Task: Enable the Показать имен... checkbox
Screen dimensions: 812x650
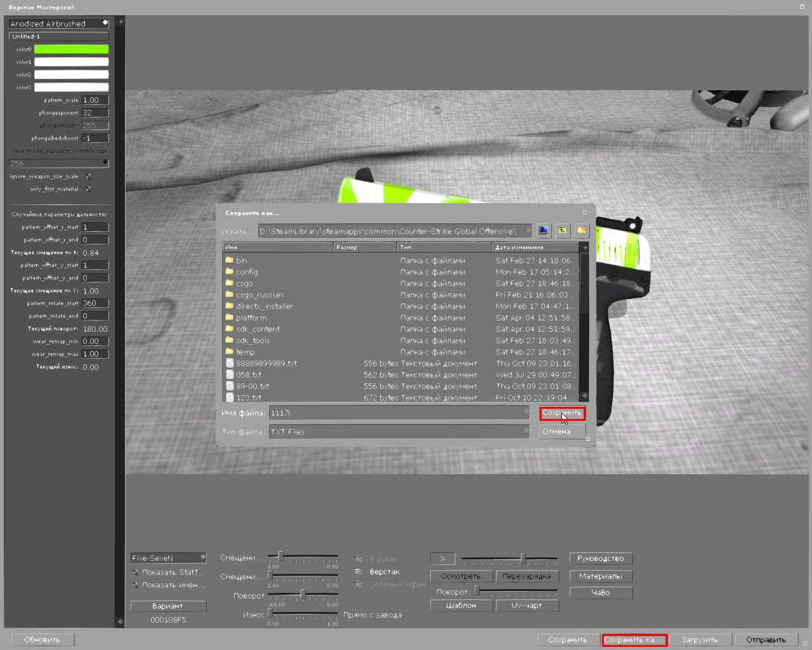Action: (135, 585)
